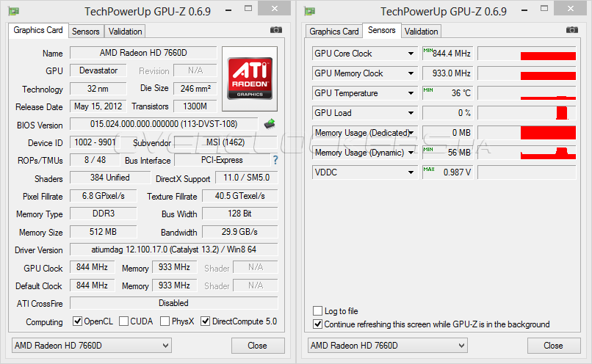Image resolution: width=592 pixels, height=364 pixels.
Task: Switch to Sensors tab in left window
Action: point(86,32)
